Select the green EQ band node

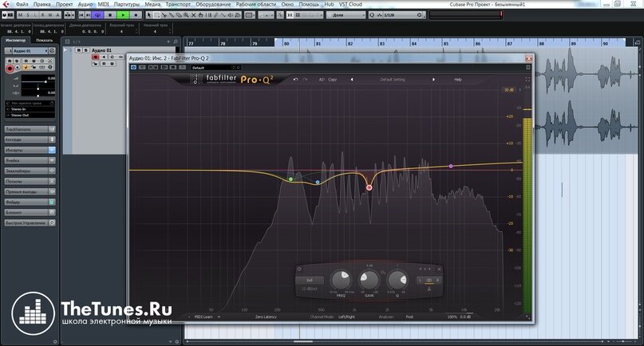point(290,179)
